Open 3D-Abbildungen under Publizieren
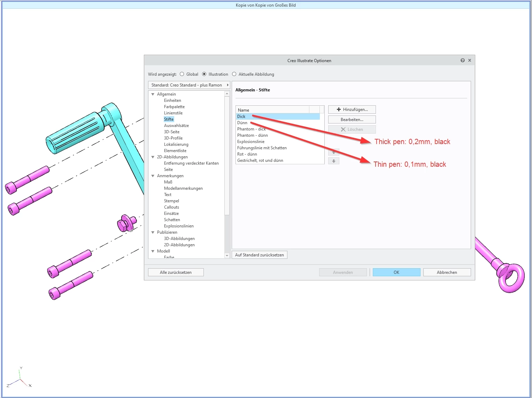This screenshot has height=398, width=532. (179, 239)
